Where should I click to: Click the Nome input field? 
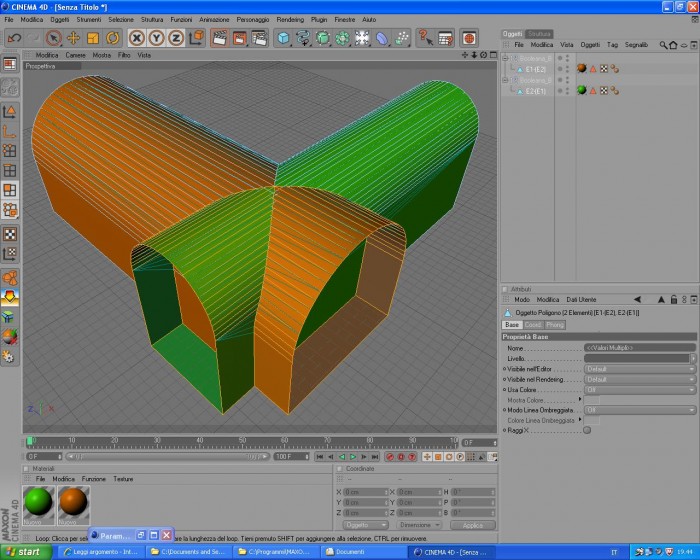click(640, 347)
